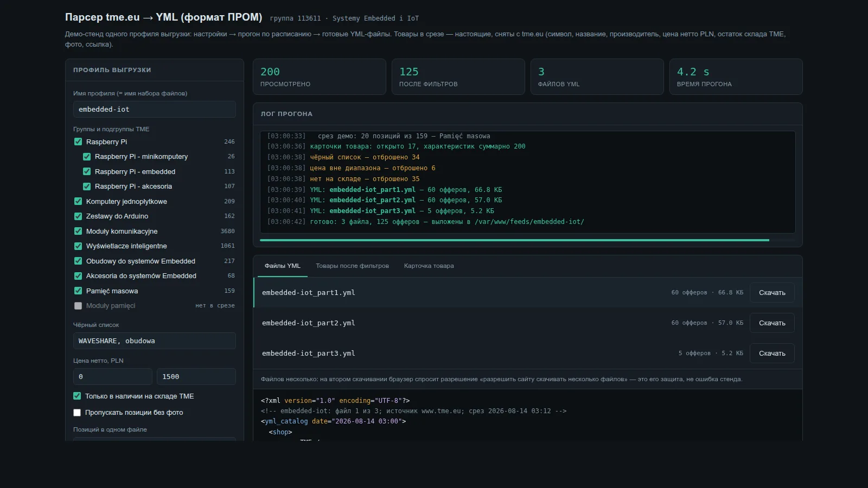This screenshot has width=868, height=488.
Task: Click '60 офферов · 66.8 КБ' info text
Action: pyautogui.click(x=707, y=293)
